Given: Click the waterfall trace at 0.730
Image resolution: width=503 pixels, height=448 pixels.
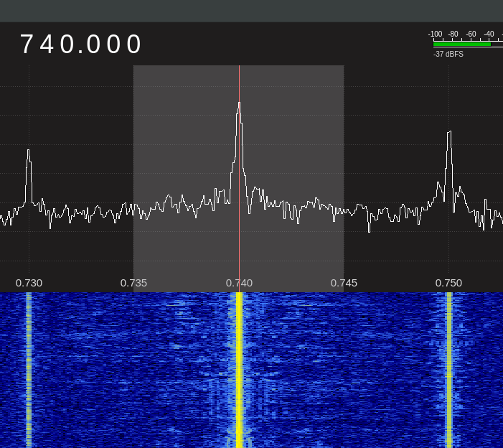Looking at the screenshot, I should click(29, 370).
